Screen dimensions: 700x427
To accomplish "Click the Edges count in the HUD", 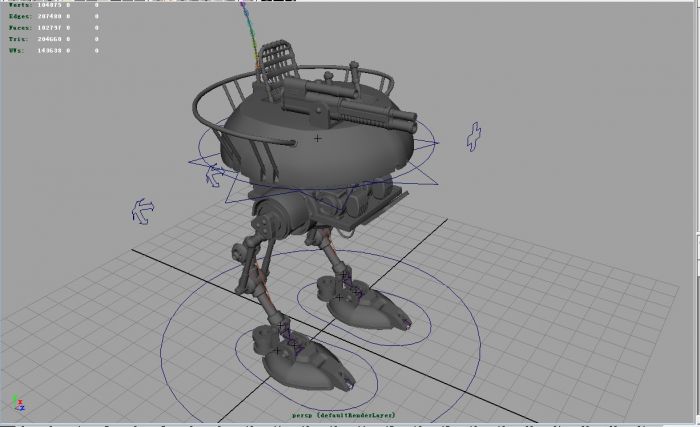I will click(49, 16).
